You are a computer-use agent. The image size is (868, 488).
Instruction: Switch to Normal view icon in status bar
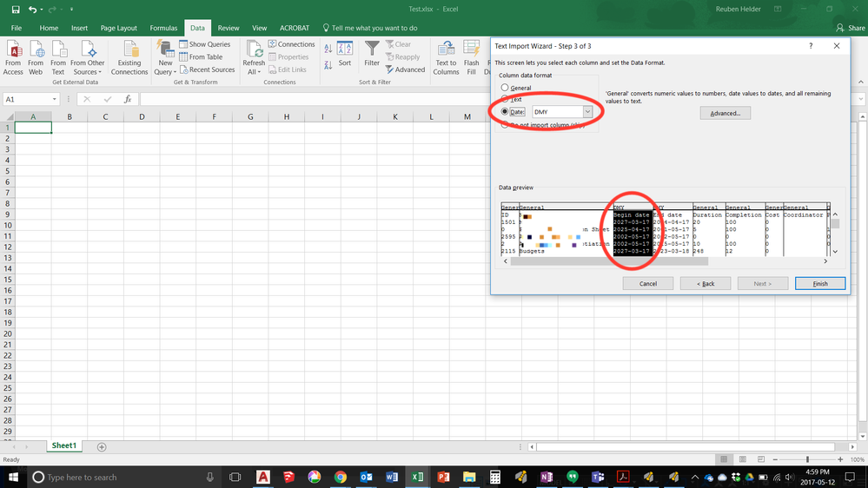(x=724, y=460)
